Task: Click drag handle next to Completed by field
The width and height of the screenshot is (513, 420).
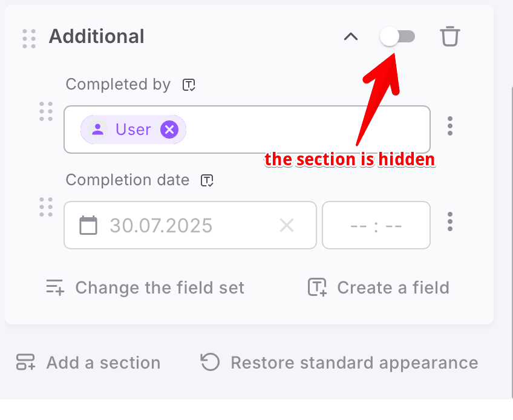Action: tap(46, 111)
